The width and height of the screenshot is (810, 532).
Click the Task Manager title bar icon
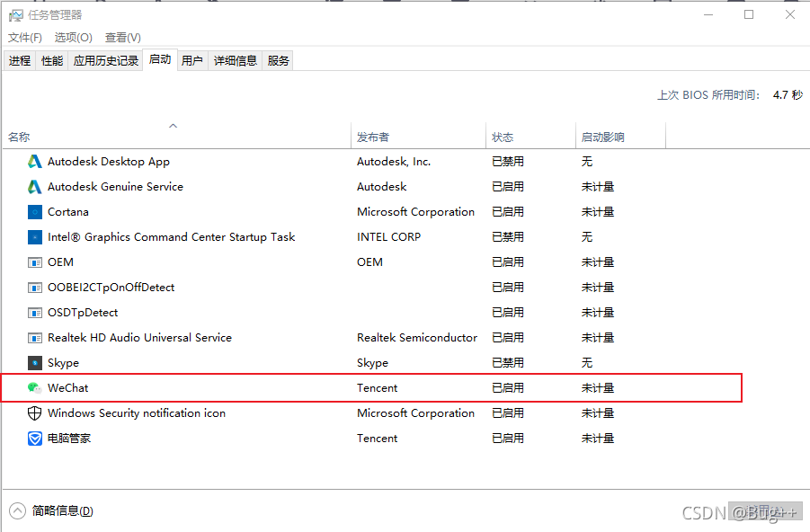coord(16,15)
